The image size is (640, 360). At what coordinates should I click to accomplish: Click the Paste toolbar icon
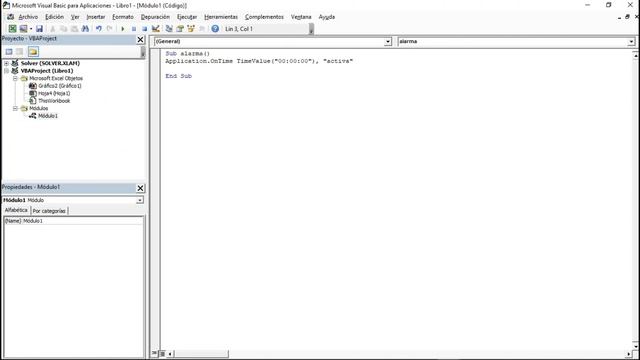74,29
